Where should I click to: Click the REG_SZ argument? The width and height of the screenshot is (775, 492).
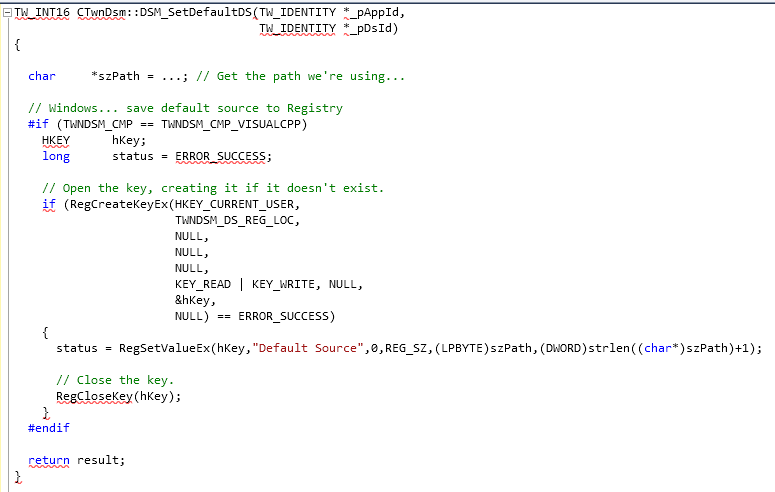click(x=406, y=348)
